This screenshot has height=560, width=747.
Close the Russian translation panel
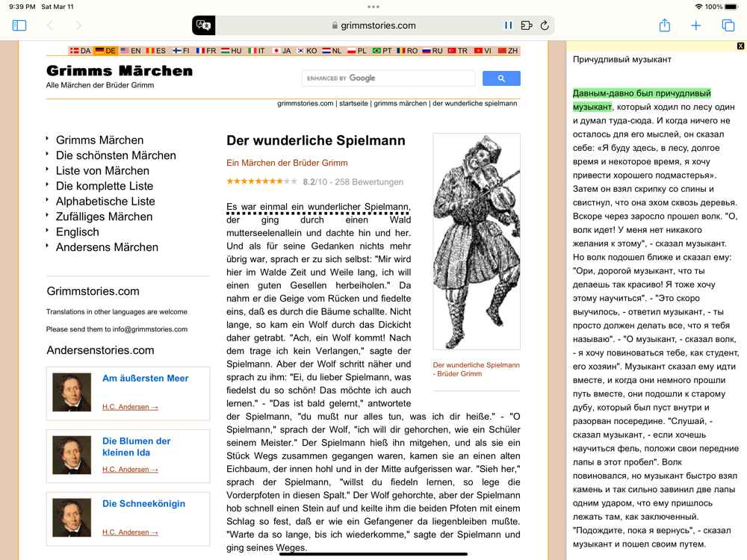[740, 46]
